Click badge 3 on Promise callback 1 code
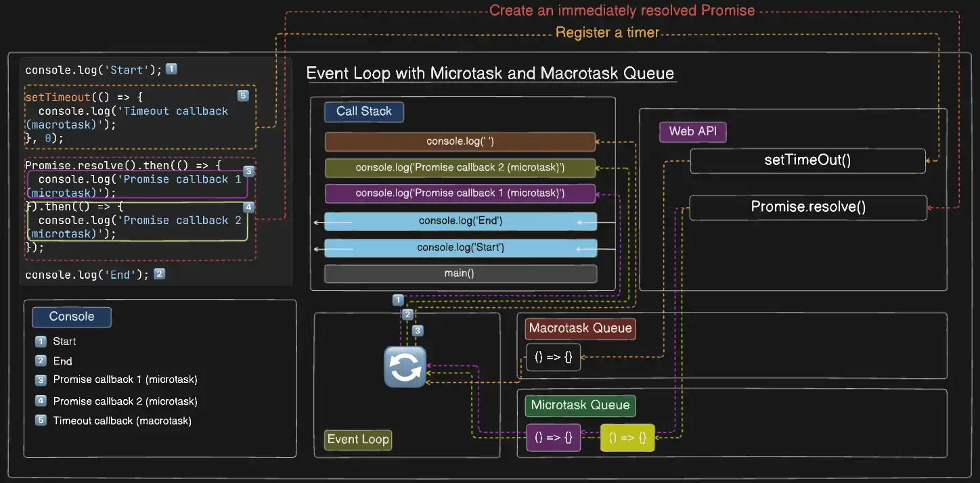 point(248,171)
